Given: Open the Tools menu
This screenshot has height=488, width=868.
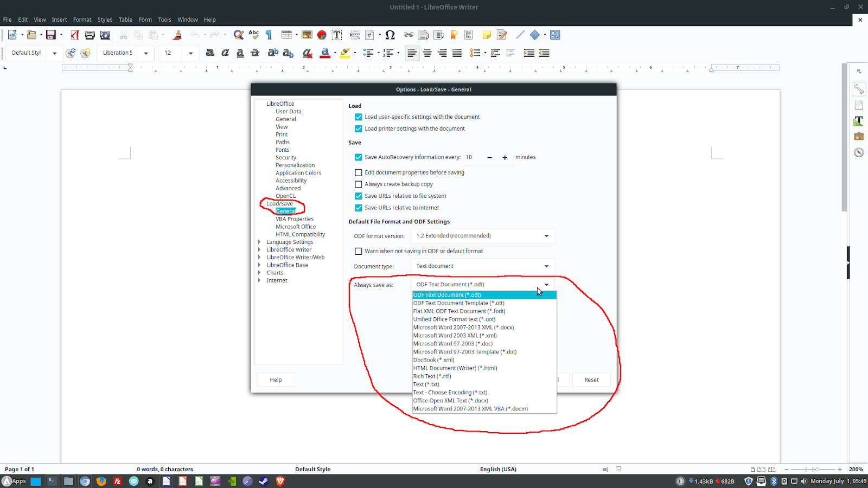Looking at the screenshot, I should 164,20.
